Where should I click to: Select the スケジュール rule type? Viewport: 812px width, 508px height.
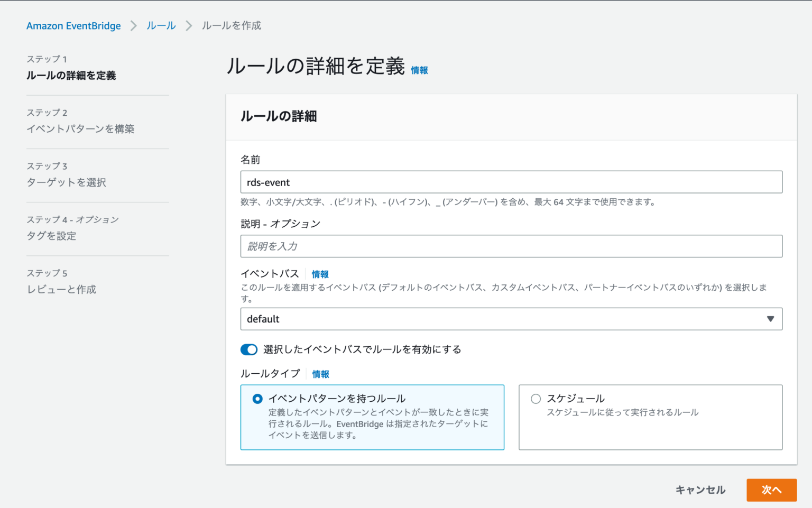[x=536, y=399]
